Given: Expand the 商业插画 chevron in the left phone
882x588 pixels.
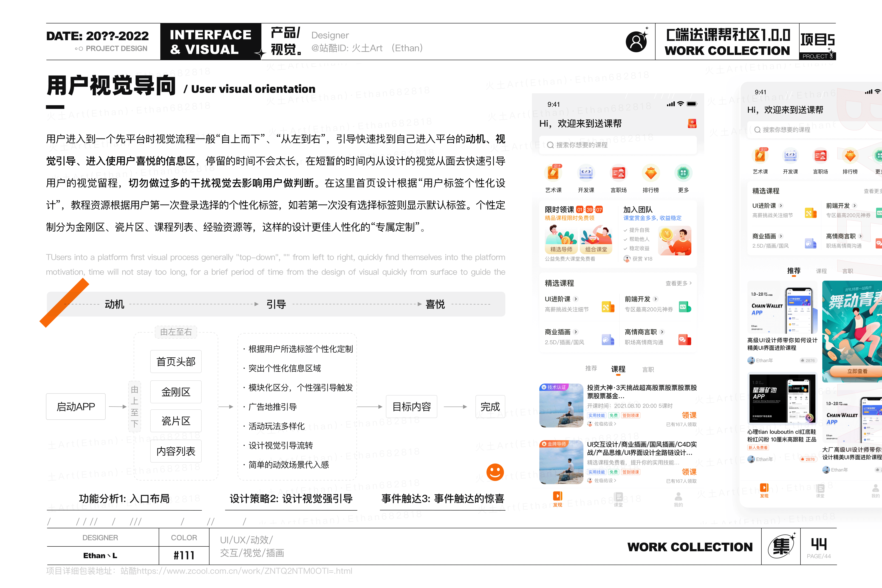Looking at the screenshot, I should click(576, 332).
